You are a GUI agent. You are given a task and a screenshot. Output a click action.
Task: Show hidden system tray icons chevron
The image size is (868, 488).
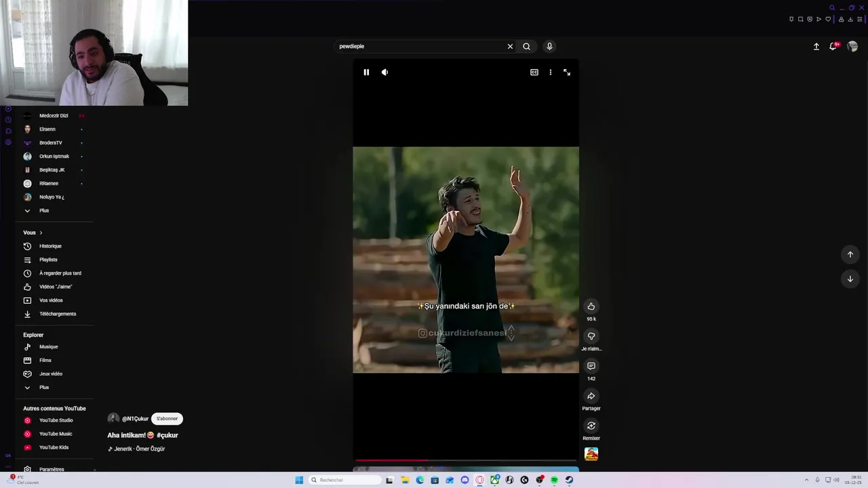click(x=806, y=480)
